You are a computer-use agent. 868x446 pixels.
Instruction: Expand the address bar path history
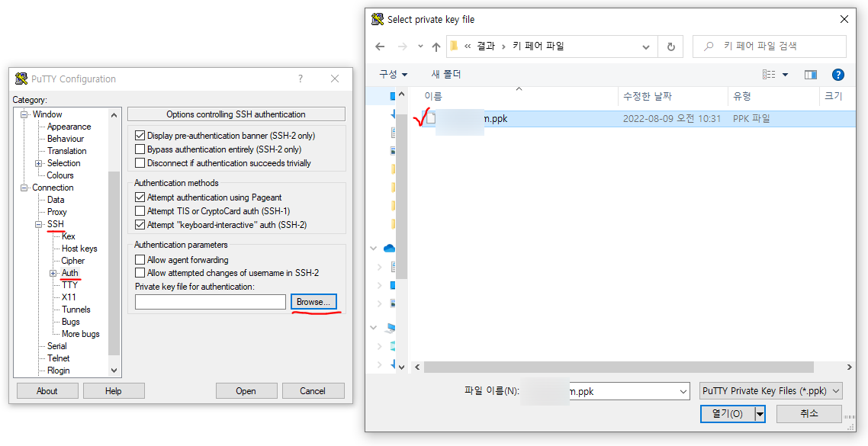point(645,47)
